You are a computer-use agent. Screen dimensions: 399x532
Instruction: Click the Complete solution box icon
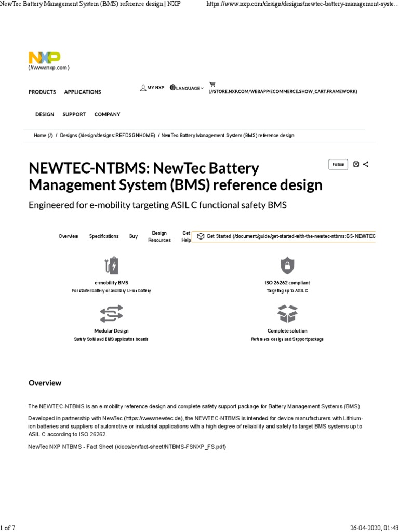coord(287,313)
